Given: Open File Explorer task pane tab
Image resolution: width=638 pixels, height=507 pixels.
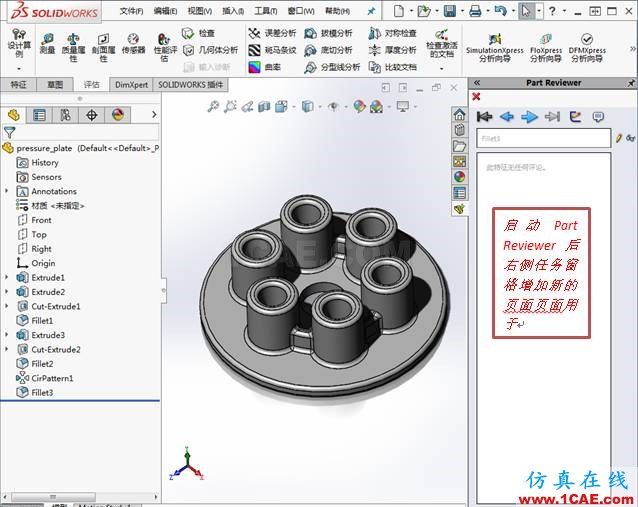Looking at the screenshot, I should [459, 146].
